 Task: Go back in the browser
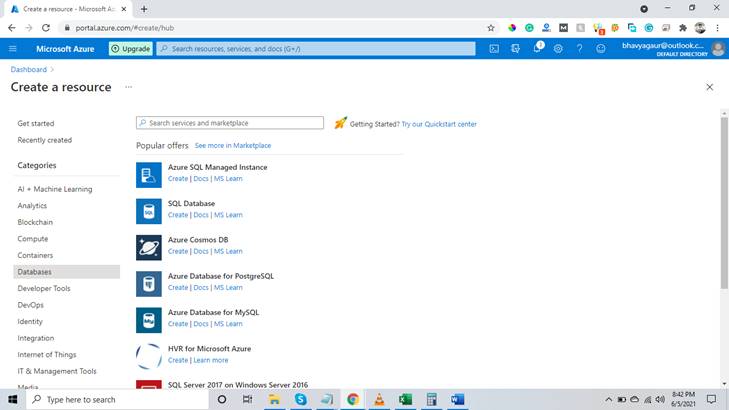[x=12, y=28]
